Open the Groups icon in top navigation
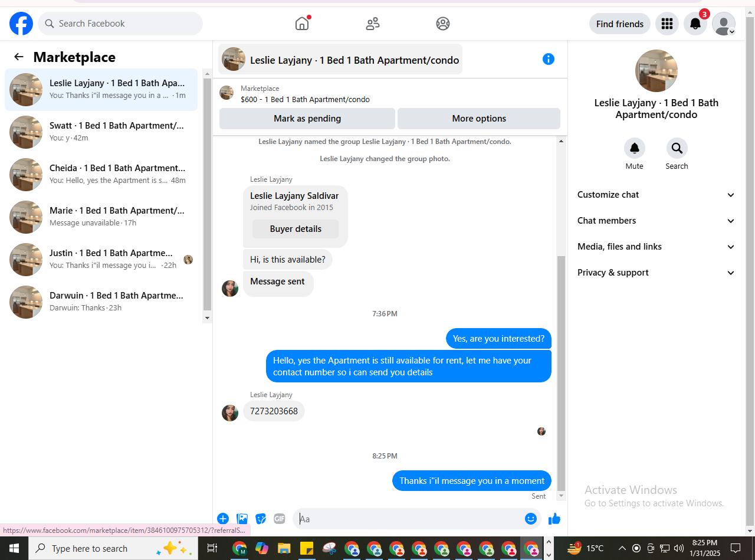 point(443,24)
